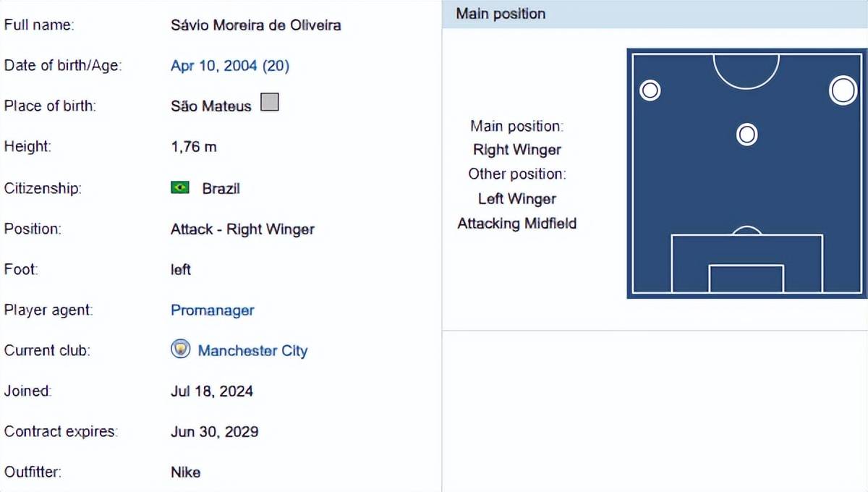Click the Attack - Right Winger position value
The width and height of the screenshot is (868, 492).
(x=243, y=229)
